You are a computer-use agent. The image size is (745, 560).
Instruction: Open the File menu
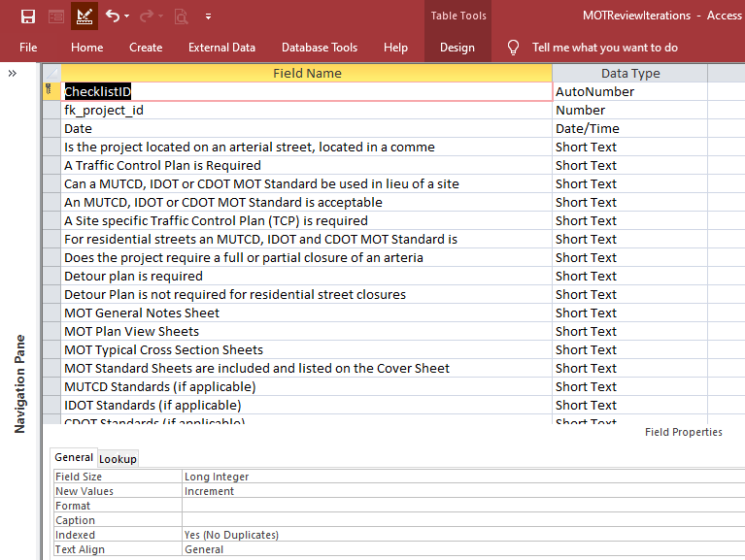click(28, 48)
